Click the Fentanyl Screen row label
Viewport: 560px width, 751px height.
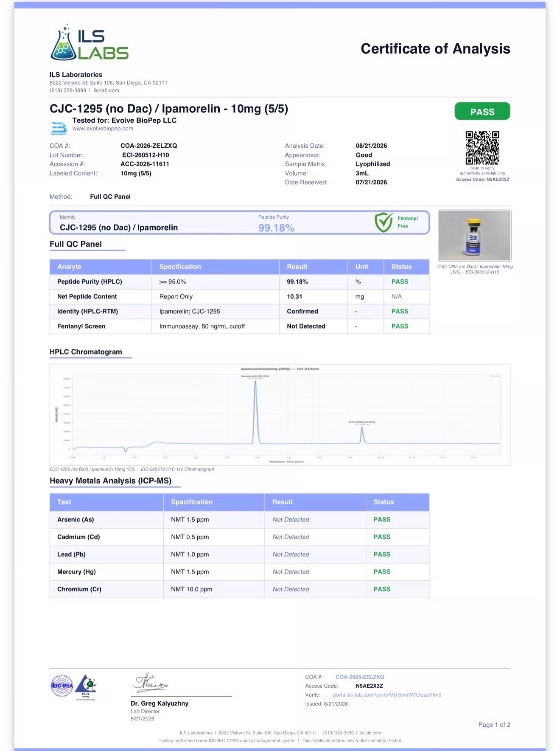click(x=81, y=326)
